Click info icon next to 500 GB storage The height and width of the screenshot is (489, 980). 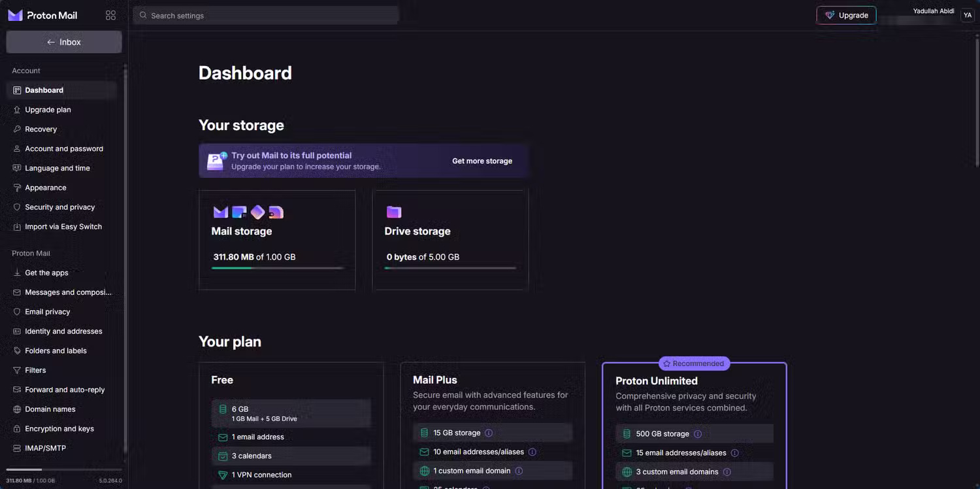pyautogui.click(x=698, y=434)
